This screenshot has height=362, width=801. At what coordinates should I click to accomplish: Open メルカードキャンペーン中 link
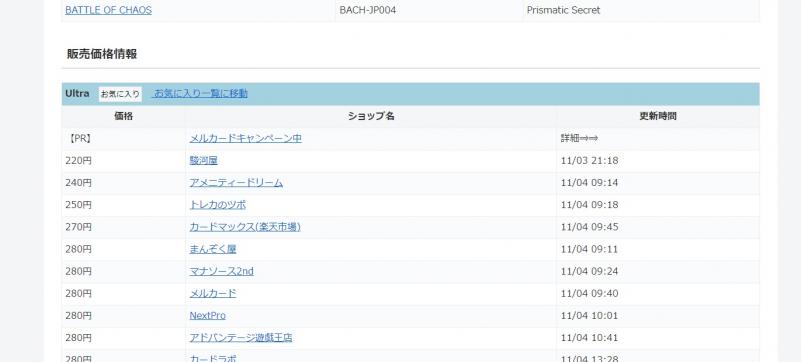click(x=245, y=138)
